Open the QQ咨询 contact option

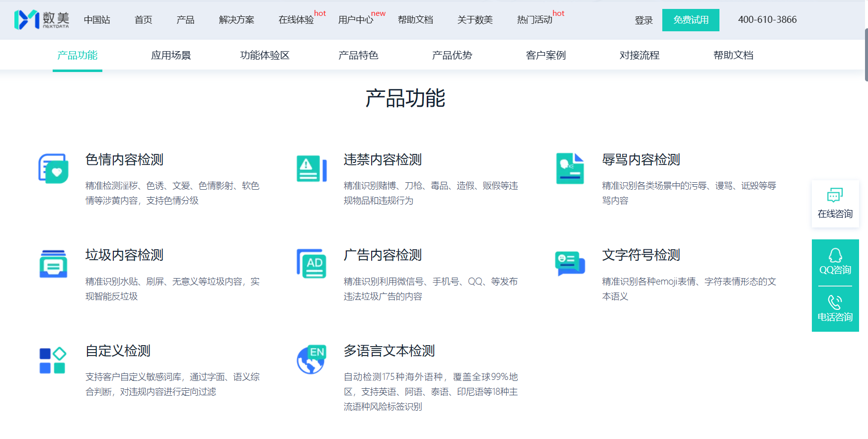pos(835,262)
